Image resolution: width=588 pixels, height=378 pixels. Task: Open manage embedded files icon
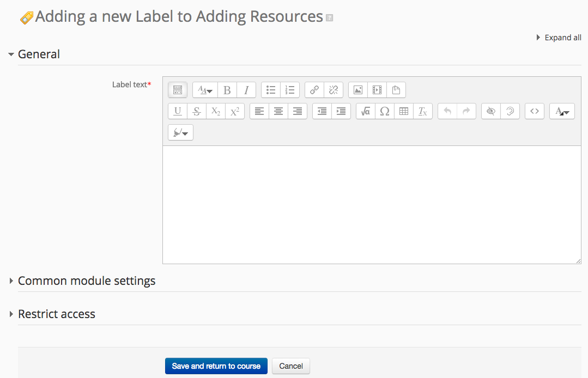396,90
